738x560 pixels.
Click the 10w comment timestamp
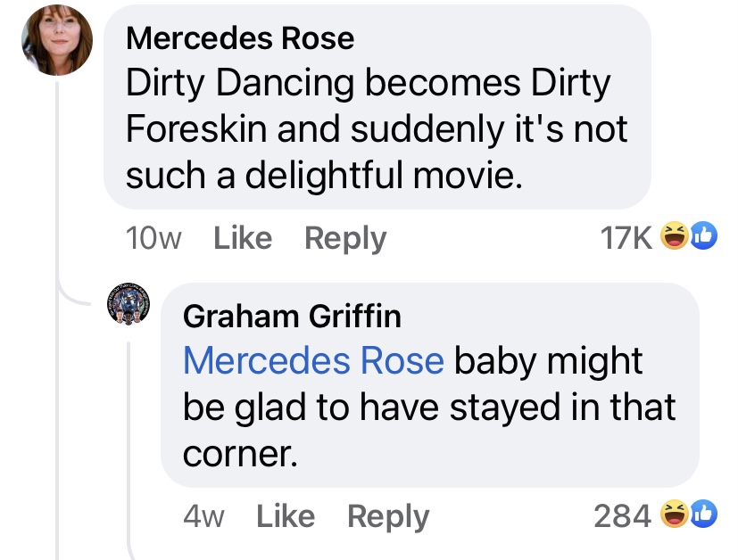pyautogui.click(x=153, y=238)
